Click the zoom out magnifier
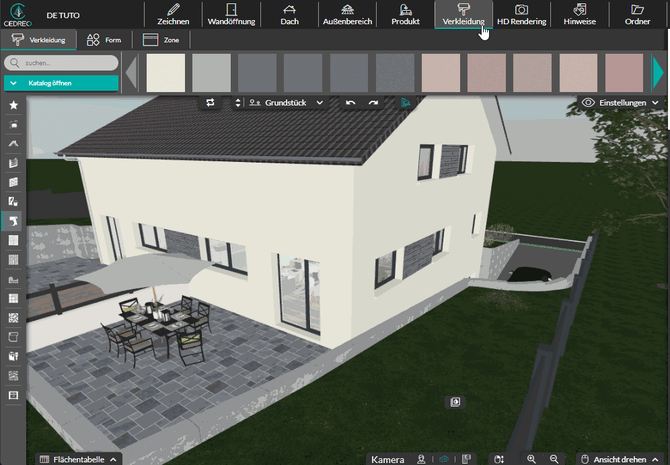670x465 pixels. (554, 458)
